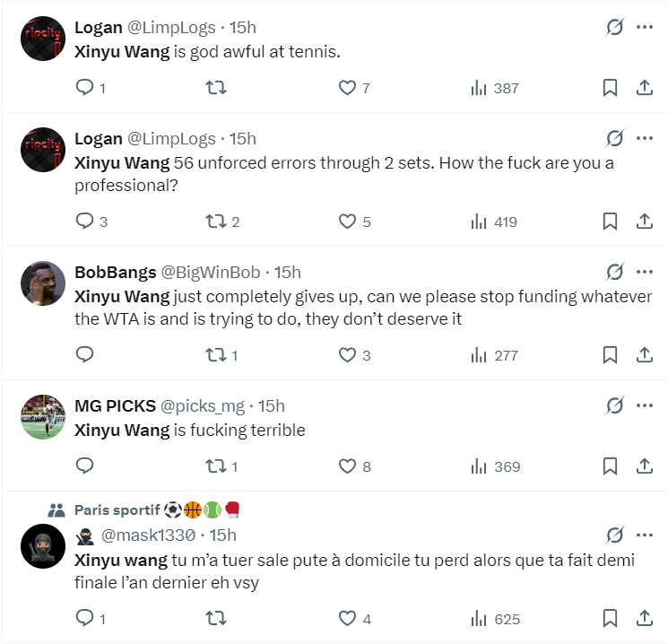Like the MG PICKS 'terrible' tweet

(347, 466)
